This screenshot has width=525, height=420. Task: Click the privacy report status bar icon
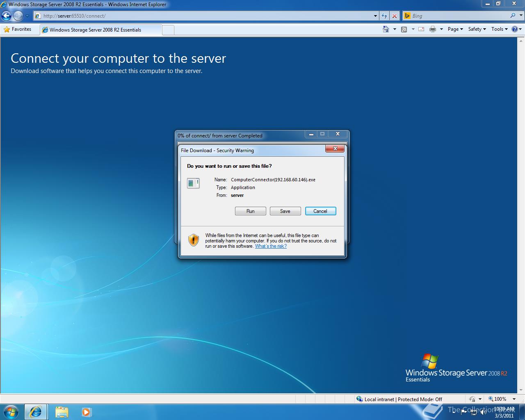pos(472,399)
